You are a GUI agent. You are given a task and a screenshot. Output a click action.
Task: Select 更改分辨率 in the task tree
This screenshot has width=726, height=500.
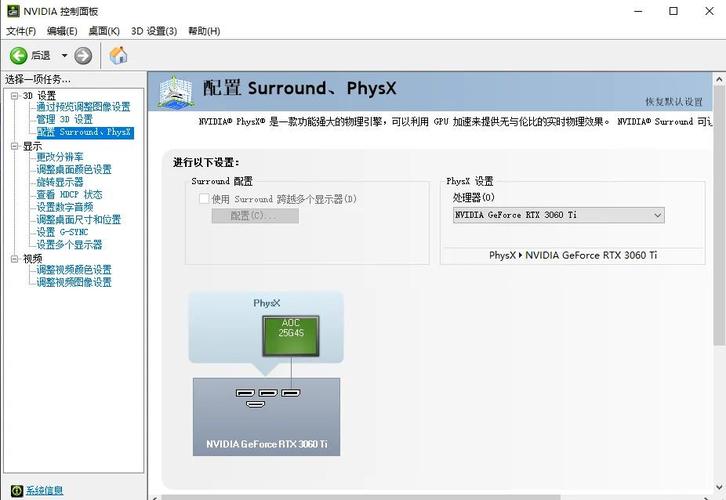click(x=60, y=157)
